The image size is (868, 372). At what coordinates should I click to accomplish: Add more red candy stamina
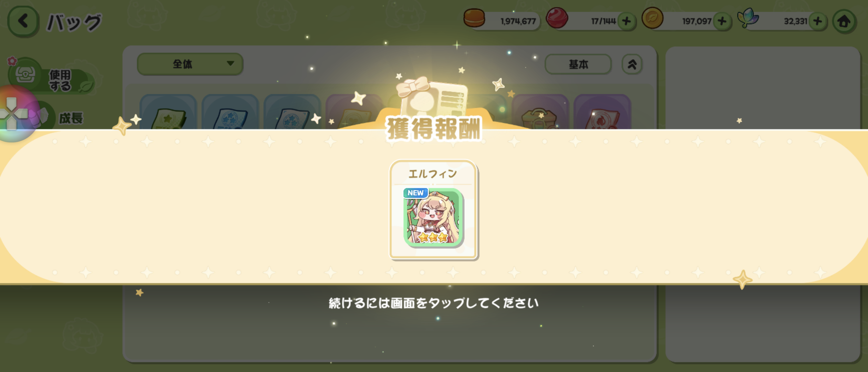[x=627, y=21]
